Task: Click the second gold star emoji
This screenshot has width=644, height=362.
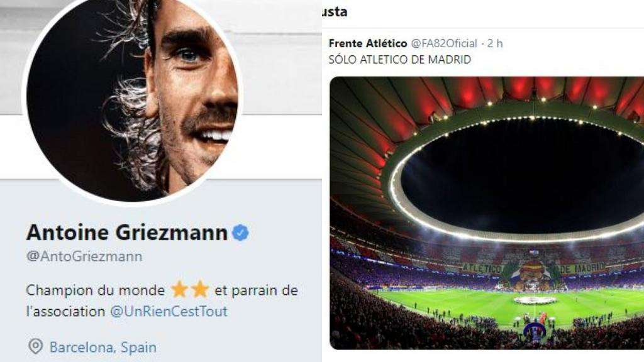Action: tap(201, 289)
